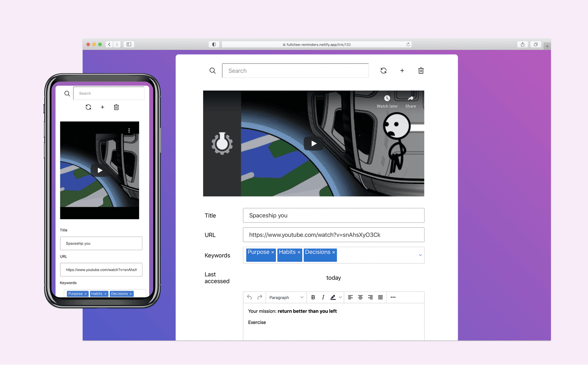The height and width of the screenshot is (365, 588).
Task: Click Safari's new tab button
Action: click(547, 46)
